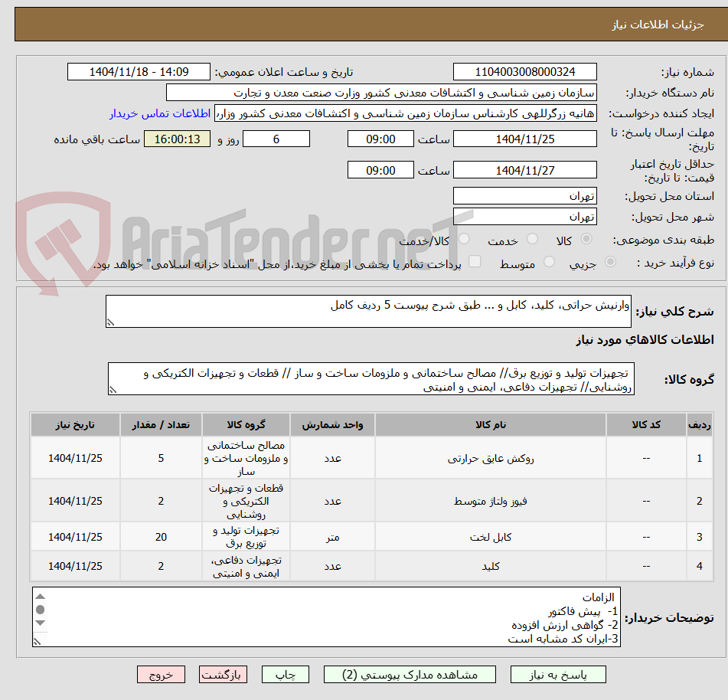Click requirement line 1- پیش فاکتور
The height and width of the screenshot is (700, 728).
pyautogui.click(x=583, y=611)
